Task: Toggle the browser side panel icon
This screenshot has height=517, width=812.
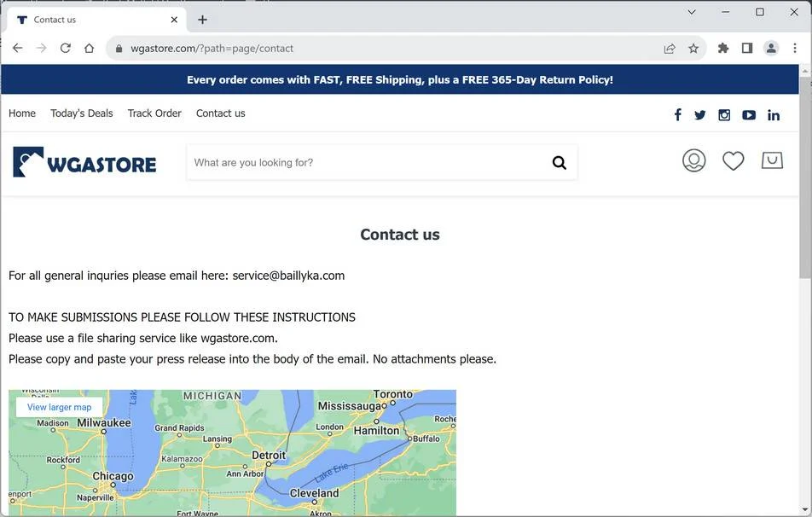Action: pyautogui.click(x=747, y=48)
